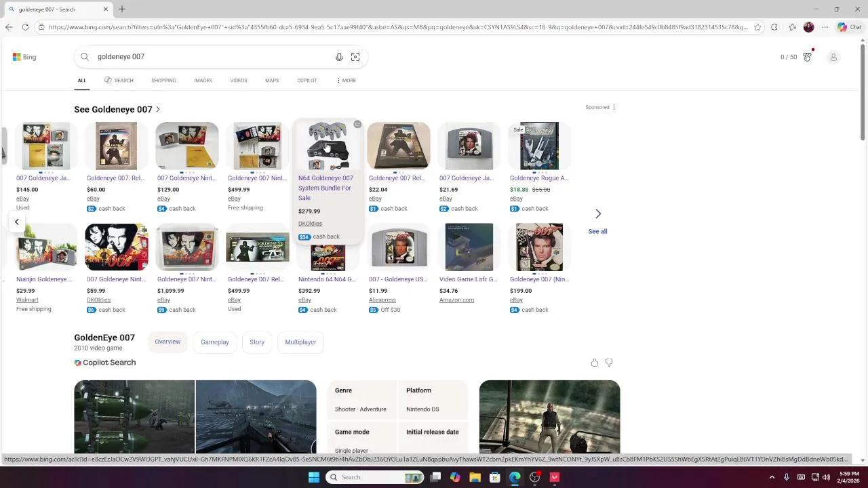Dislike the Copilot answer with thumbs down
This screenshot has width=868, height=488.
point(609,363)
